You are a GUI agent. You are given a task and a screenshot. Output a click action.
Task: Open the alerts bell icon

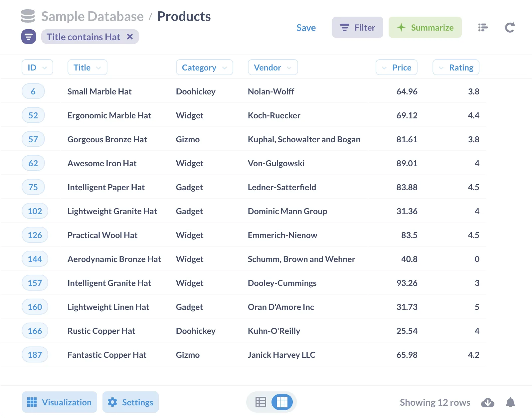click(510, 402)
